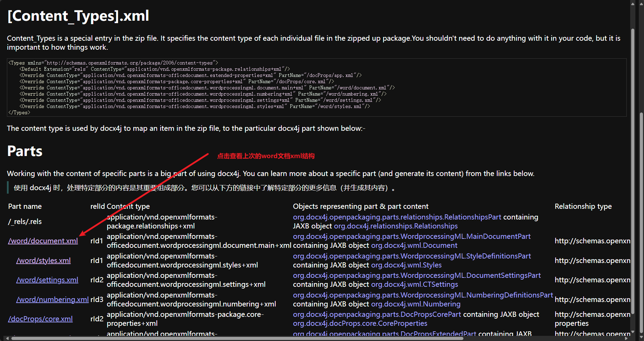Image resolution: width=644 pixels, height=341 pixels.
Task: Open the /word/document.xml part link
Action: click(x=43, y=241)
